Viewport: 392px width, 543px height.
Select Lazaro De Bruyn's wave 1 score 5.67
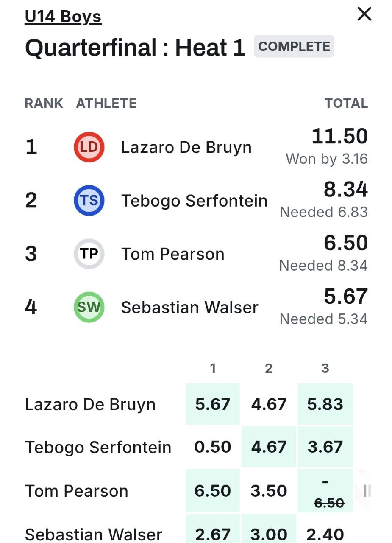213,404
